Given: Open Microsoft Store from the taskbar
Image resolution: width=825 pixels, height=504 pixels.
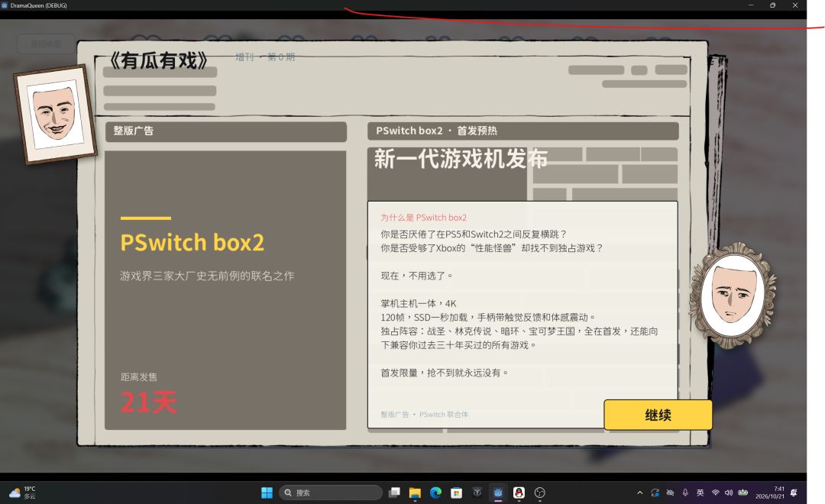Looking at the screenshot, I should tap(456, 493).
